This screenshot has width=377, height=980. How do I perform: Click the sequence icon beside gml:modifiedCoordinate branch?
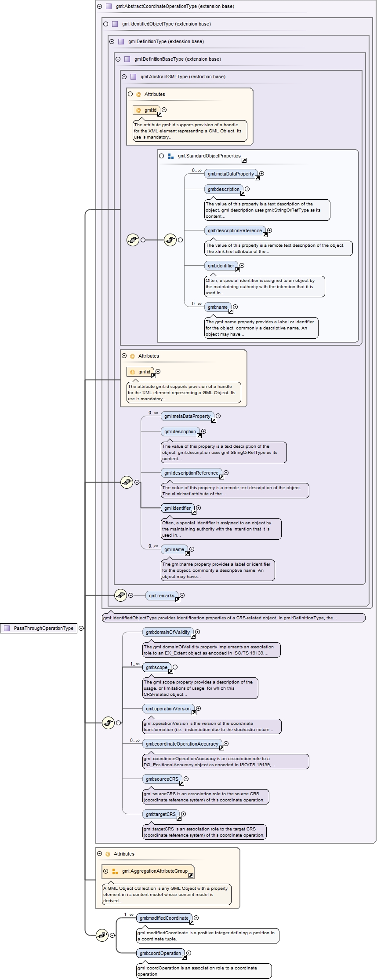(x=102, y=935)
